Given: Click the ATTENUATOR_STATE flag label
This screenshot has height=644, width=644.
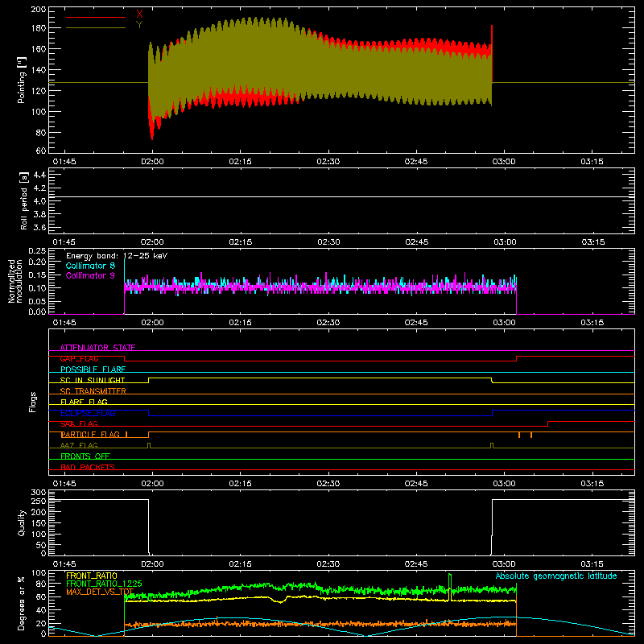Looking at the screenshot, I should (x=97, y=348).
